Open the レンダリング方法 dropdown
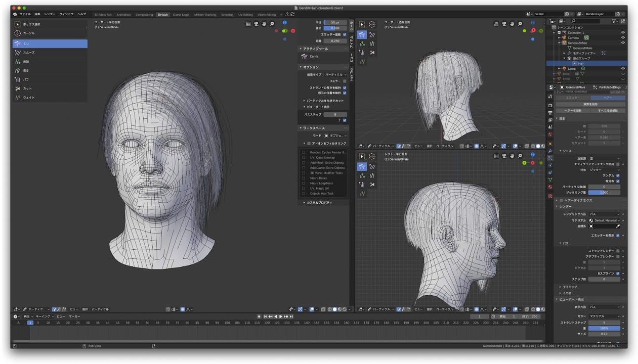638x364 pixels. [605, 214]
